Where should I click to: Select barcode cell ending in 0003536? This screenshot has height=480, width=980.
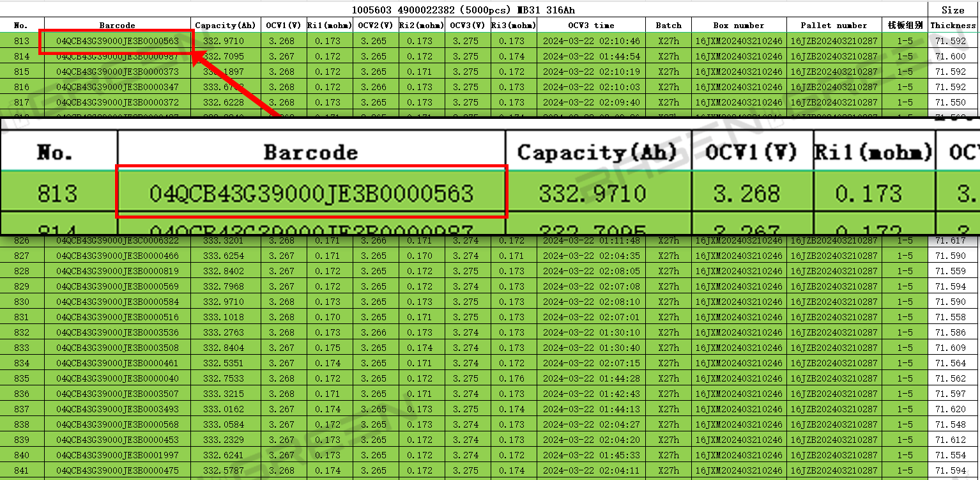click(x=118, y=332)
